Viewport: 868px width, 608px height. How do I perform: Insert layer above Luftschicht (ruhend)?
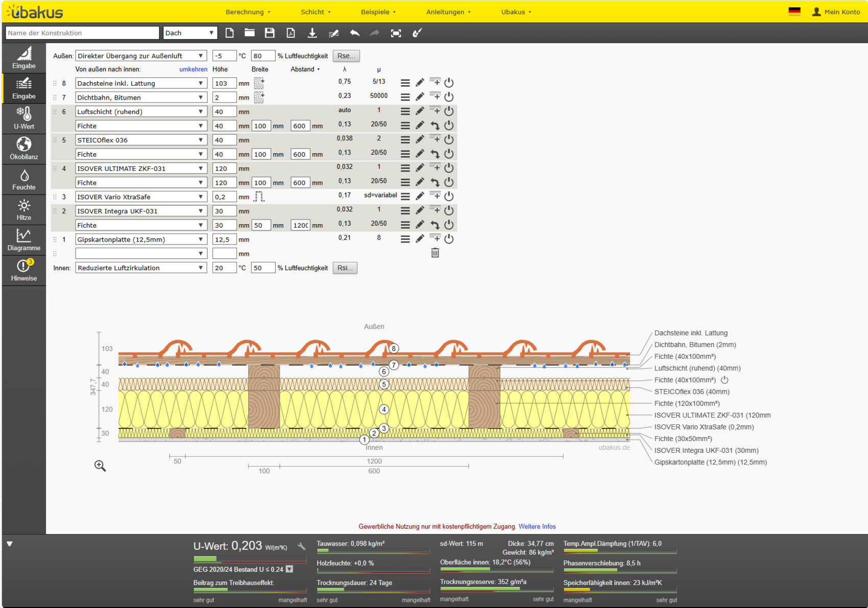pyautogui.click(x=435, y=110)
